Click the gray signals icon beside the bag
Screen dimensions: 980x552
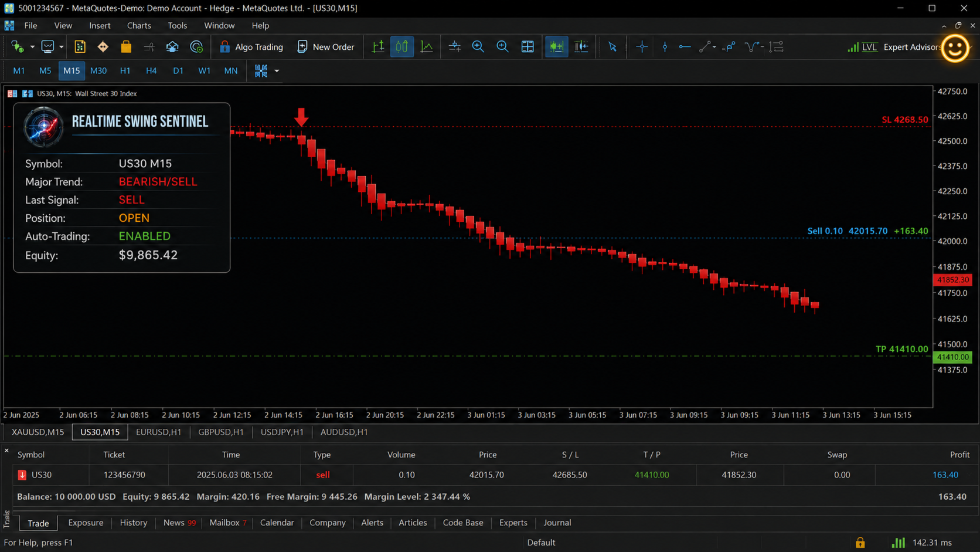click(x=149, y=47)
